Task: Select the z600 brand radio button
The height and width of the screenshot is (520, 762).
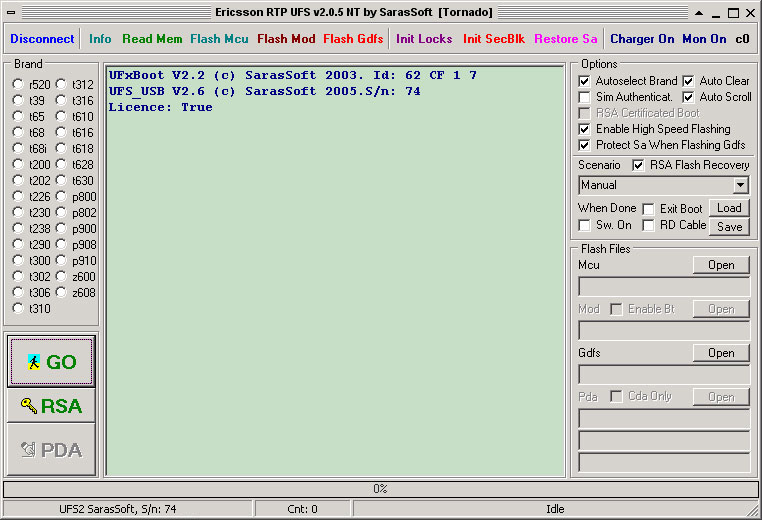Action: click(x=61, y=277)
